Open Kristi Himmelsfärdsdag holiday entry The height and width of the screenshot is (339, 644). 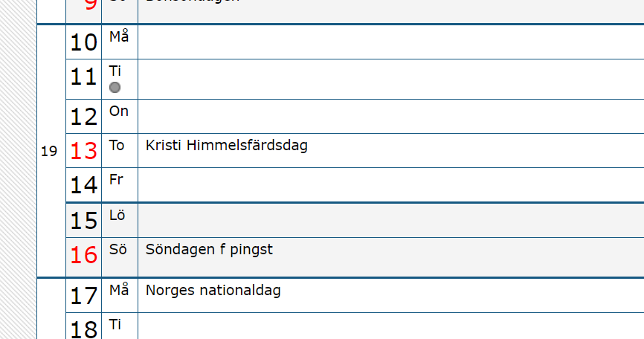[x=227, y=145]
